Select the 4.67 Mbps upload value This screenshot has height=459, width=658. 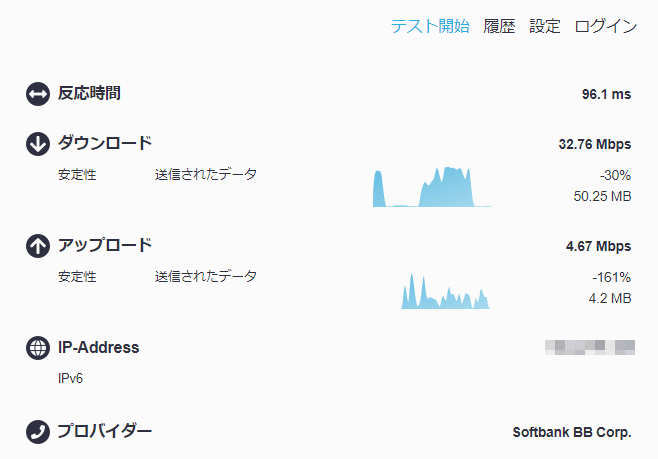pos(598,246)
